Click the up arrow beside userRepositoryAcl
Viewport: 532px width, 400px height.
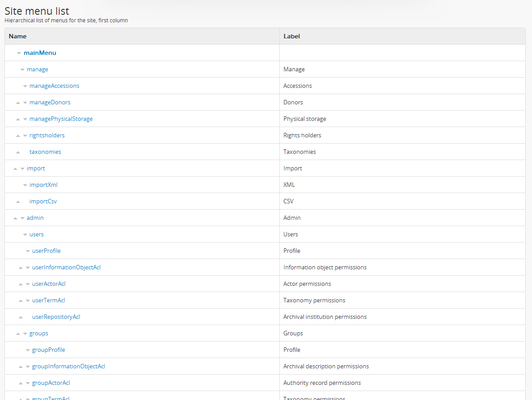(20, 317)
